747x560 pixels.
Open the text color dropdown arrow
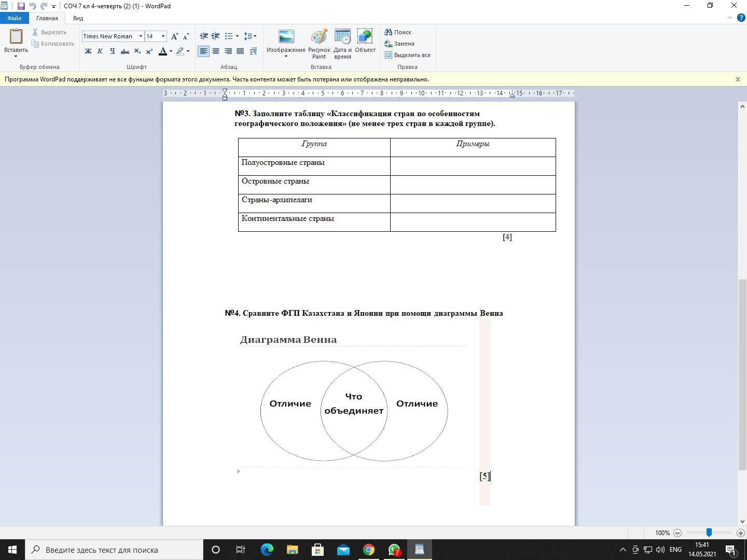(171, 51)
